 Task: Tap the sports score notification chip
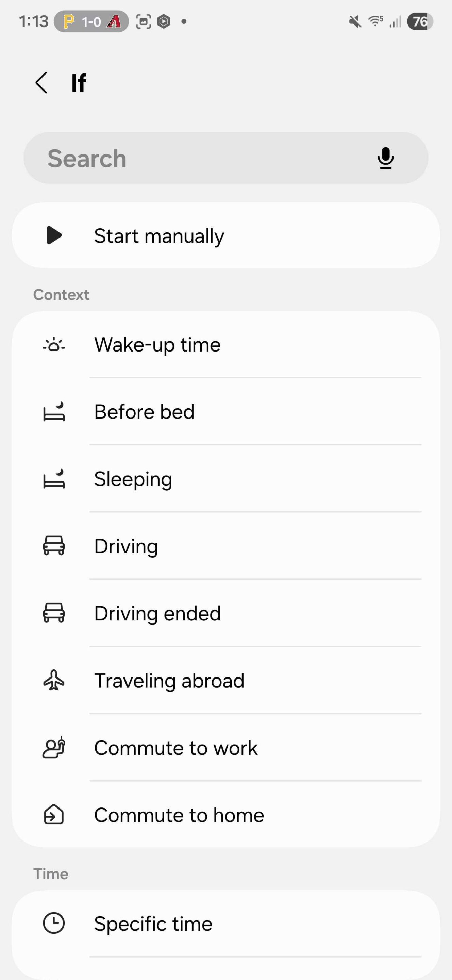tap(91, 21)
